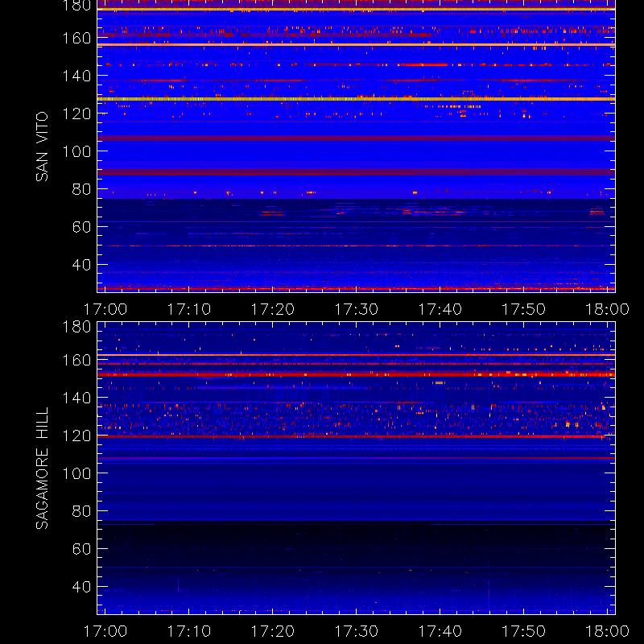Click the 17:20 time label under the San Vito plot
This screenshot has height=644, width=644.
273,309
